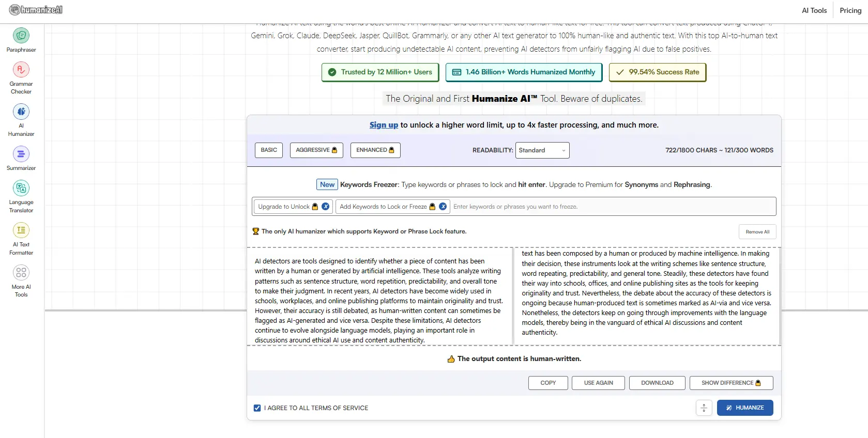
Task: Click the magic wand icon on Humanize
Action: click(x=729, y=408)
